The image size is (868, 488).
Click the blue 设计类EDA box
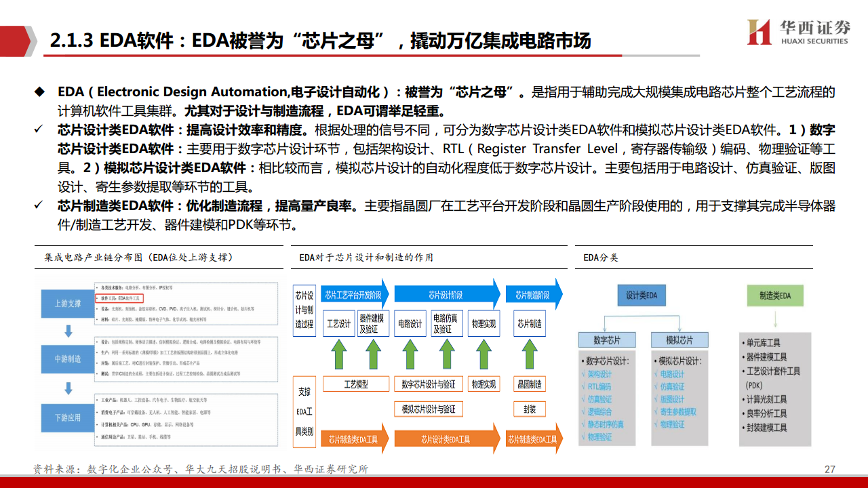coord(642,296)
